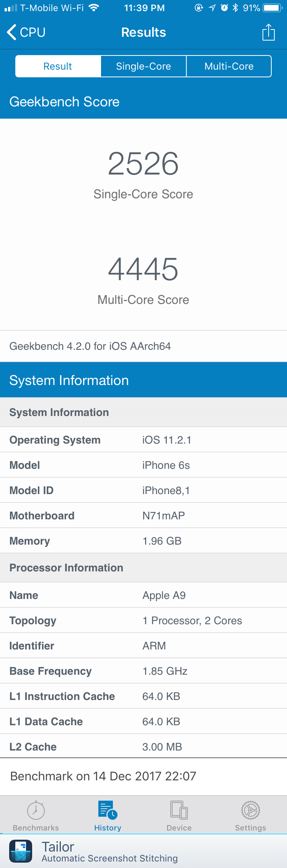287x868 pixels.
Task: Tap the Wi-Fi status icon
Action: click(94, 8)
